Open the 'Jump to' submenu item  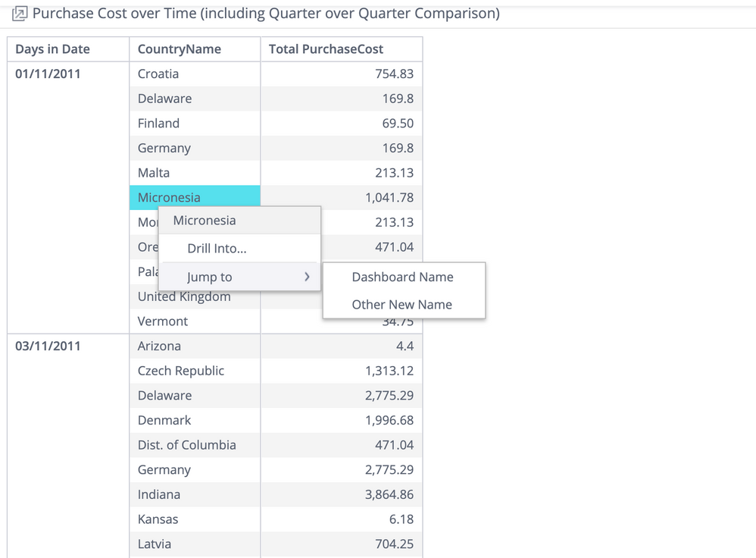tap(210, 277)
